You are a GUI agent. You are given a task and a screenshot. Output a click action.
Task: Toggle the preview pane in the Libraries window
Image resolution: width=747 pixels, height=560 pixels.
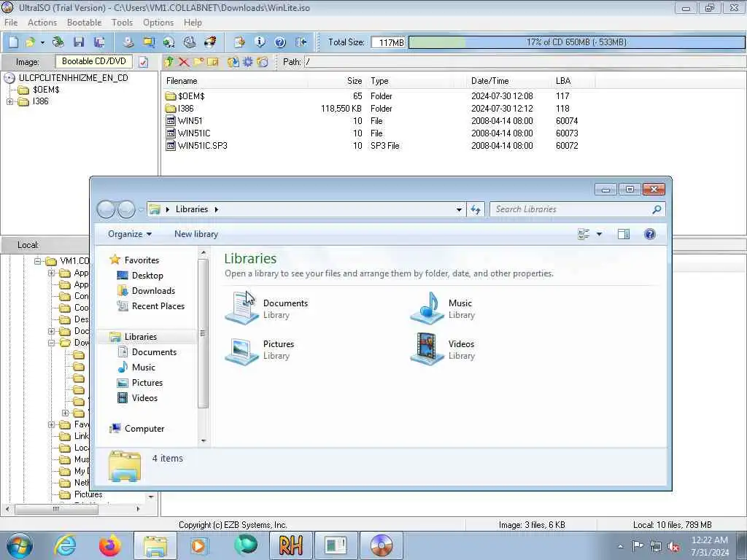[x=624, y=234]
